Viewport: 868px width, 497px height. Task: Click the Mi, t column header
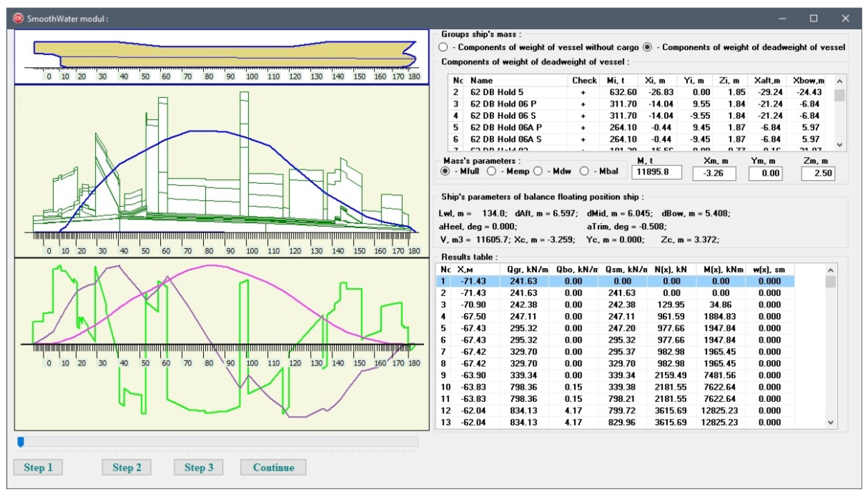coord(616,81)
